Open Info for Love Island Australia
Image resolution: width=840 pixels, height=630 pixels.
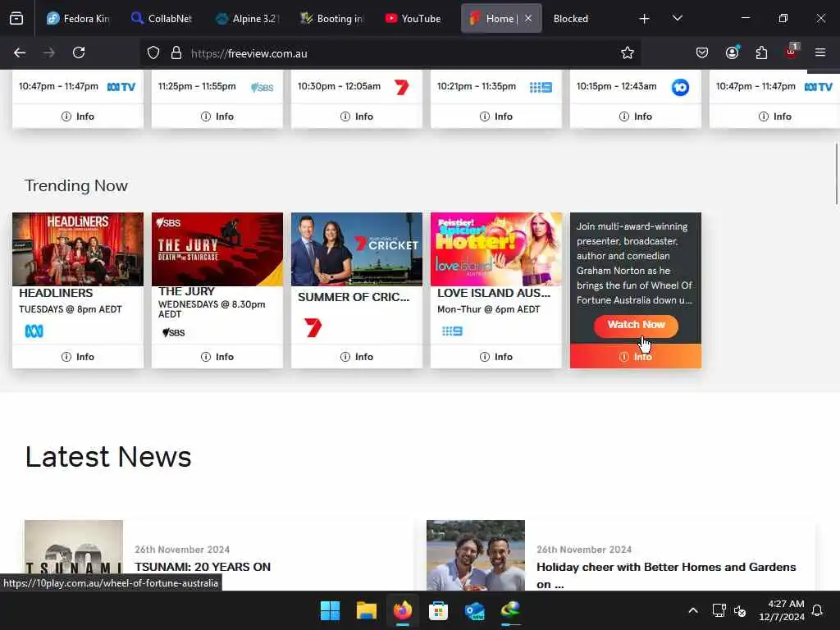pos(496,357)
